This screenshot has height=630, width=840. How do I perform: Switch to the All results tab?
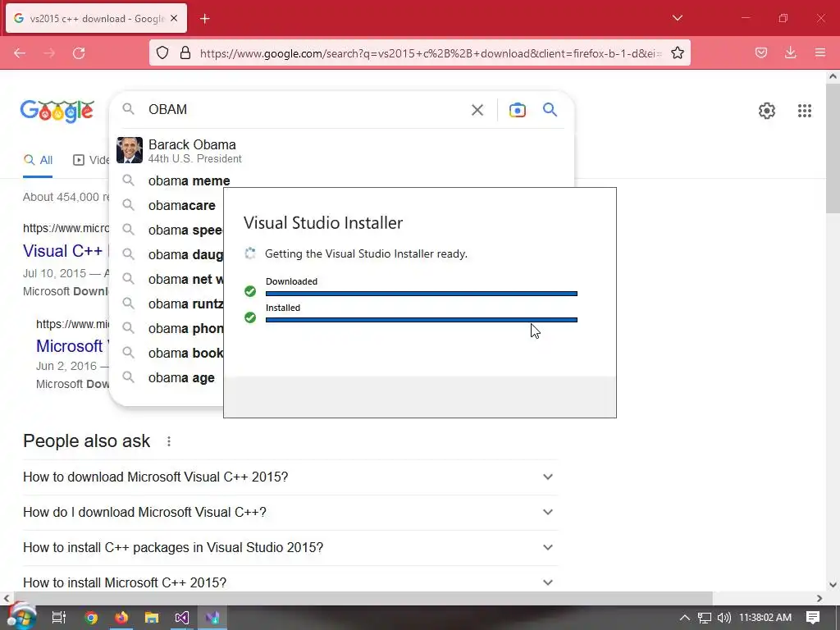pos(38,160)
